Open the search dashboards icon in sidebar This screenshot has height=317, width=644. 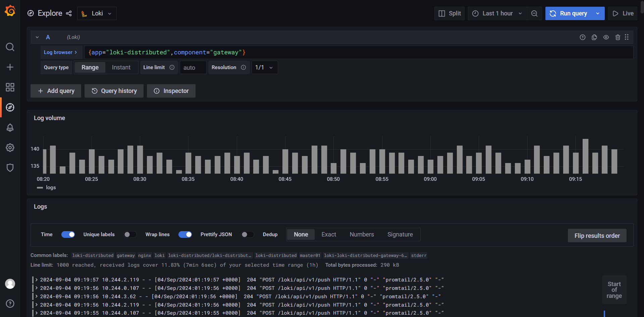[10, 47]
